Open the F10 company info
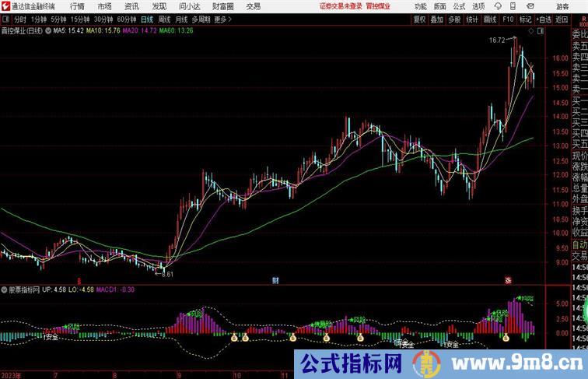 508,19
